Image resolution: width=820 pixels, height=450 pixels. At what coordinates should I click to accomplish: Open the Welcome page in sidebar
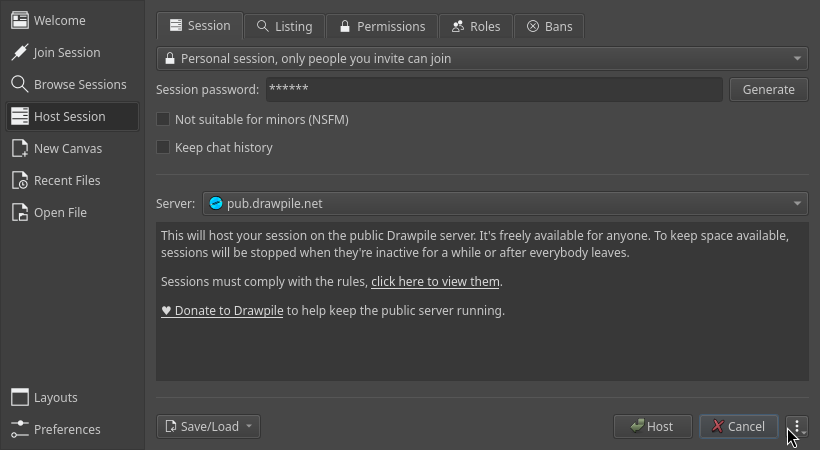[60, 20]
